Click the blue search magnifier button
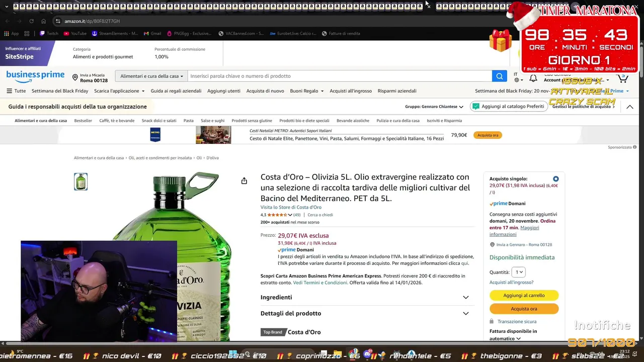The height and width of the screenshot is (362, 644). 499,76
